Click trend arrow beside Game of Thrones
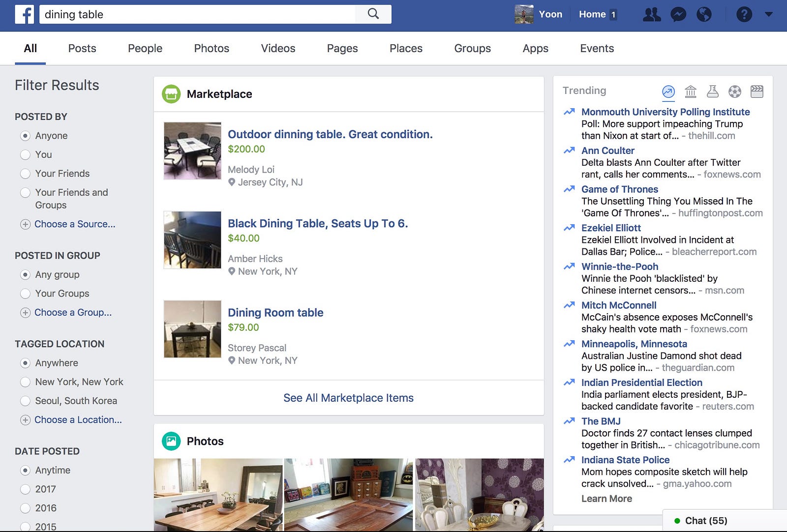787x532 pixels. coord(569,189)
